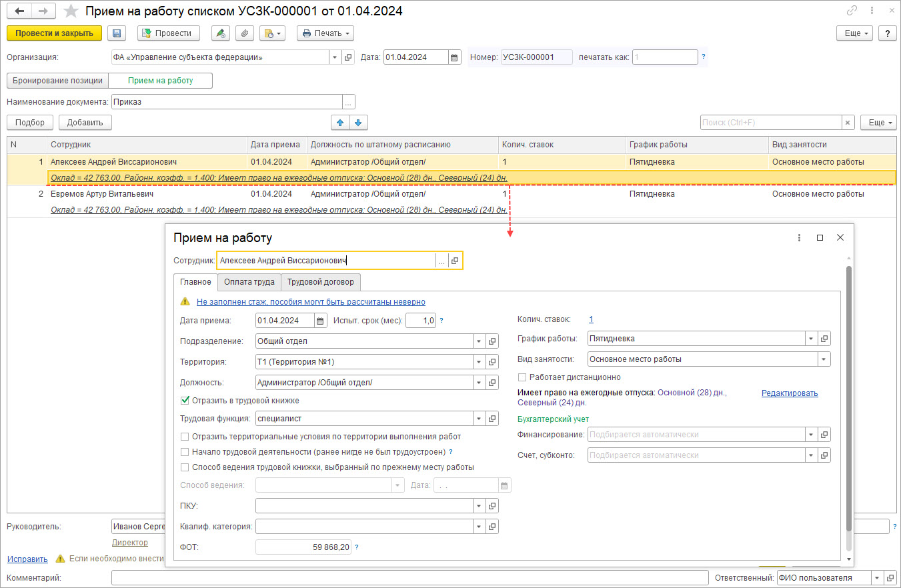Open Счет, субконто card icon

824,455
